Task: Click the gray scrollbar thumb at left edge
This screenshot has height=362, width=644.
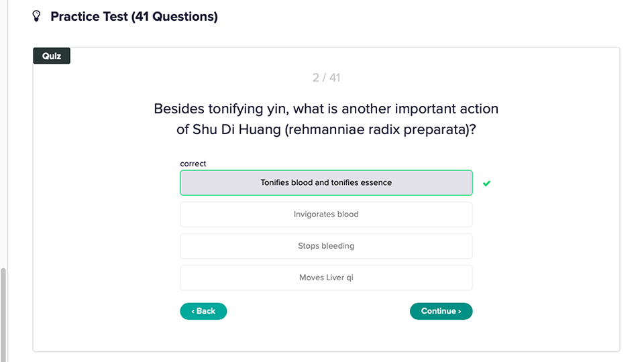Action: [3, 315]
